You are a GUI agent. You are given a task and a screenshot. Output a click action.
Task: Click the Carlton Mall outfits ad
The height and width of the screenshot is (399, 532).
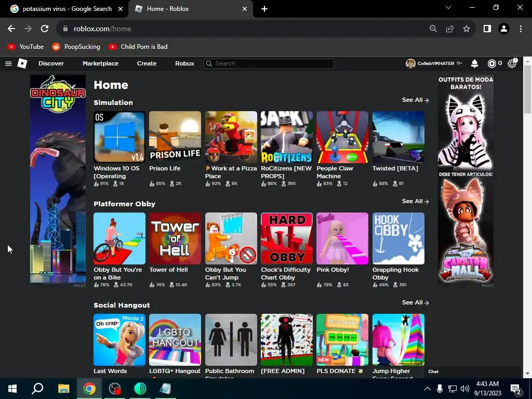coord(466,179)
